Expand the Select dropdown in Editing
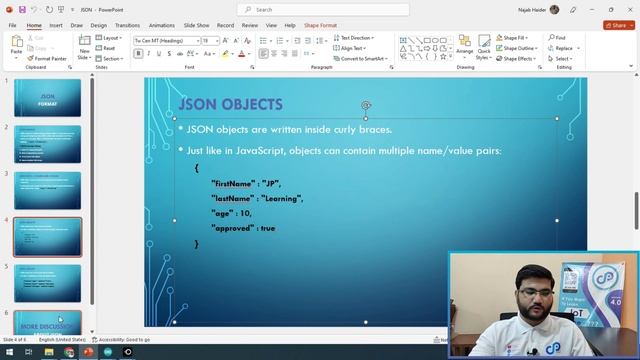 point(560,59)
